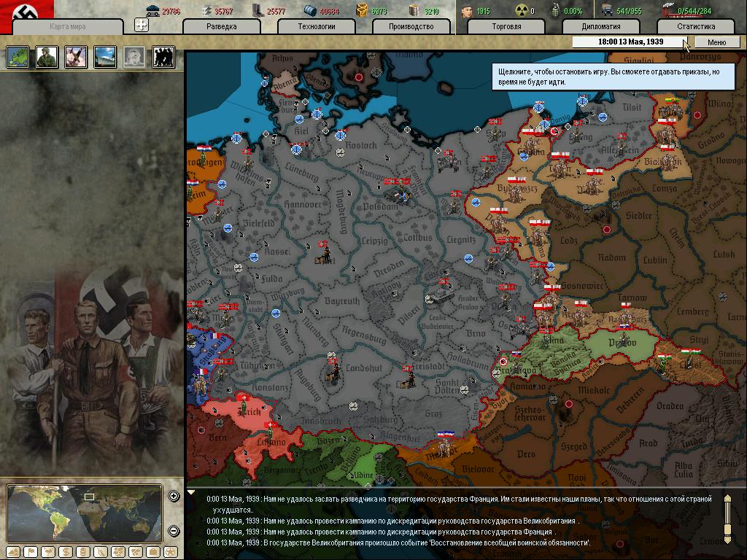The width and height of the screenshot is (747, 560).
Task: Open the Дипломатия tab
Action: click(x=601, y=27)
